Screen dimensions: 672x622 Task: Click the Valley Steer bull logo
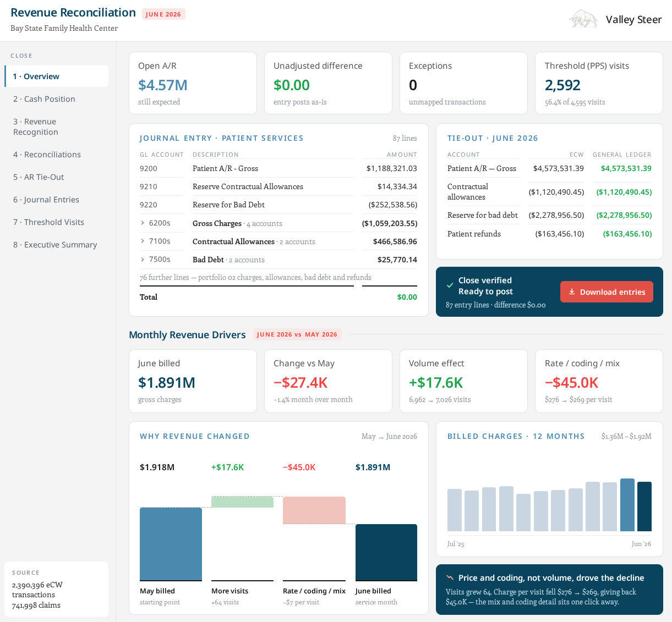coord(583,19)
